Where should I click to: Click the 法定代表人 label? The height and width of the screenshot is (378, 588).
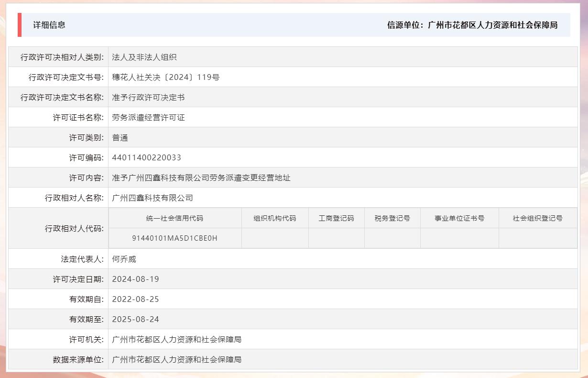pyautogui.click(x=82, y=259)
